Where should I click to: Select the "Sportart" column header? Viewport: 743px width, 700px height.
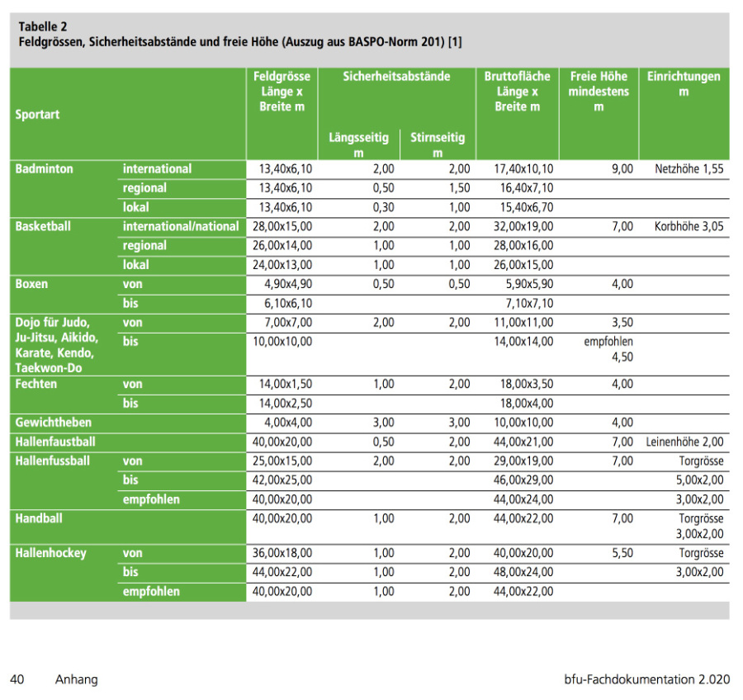click(37, 115)
